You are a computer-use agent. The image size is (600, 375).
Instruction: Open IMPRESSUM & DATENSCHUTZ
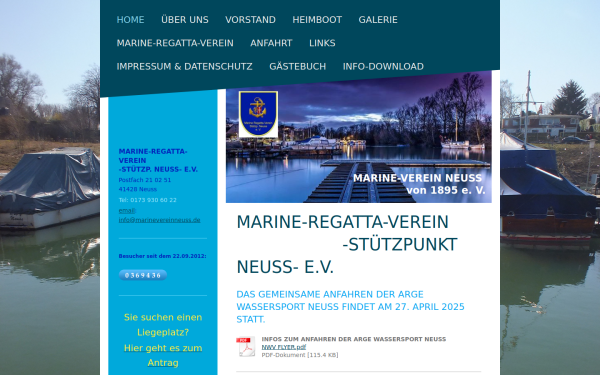coord(184,67)
